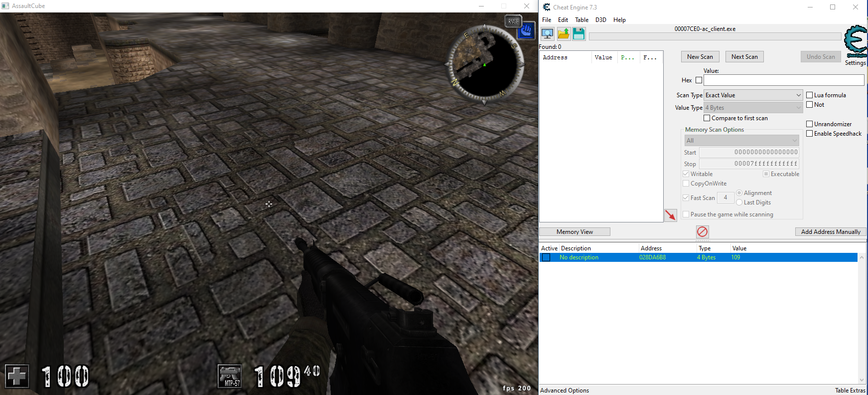This screenshot has height=395, width=868.
Task: Click the '4 Bytes' type cell
Action: click(x=706, y=257)
